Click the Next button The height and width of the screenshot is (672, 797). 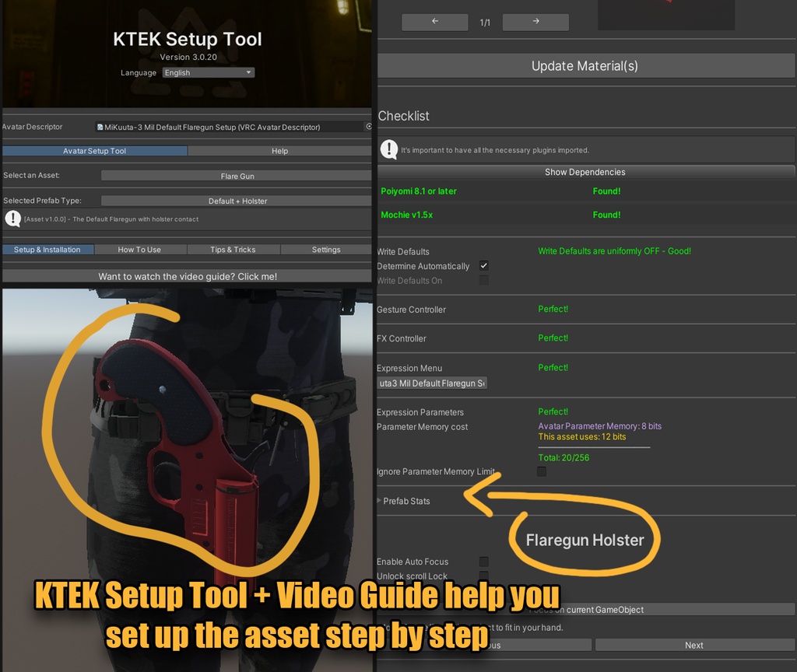point(694,645)
